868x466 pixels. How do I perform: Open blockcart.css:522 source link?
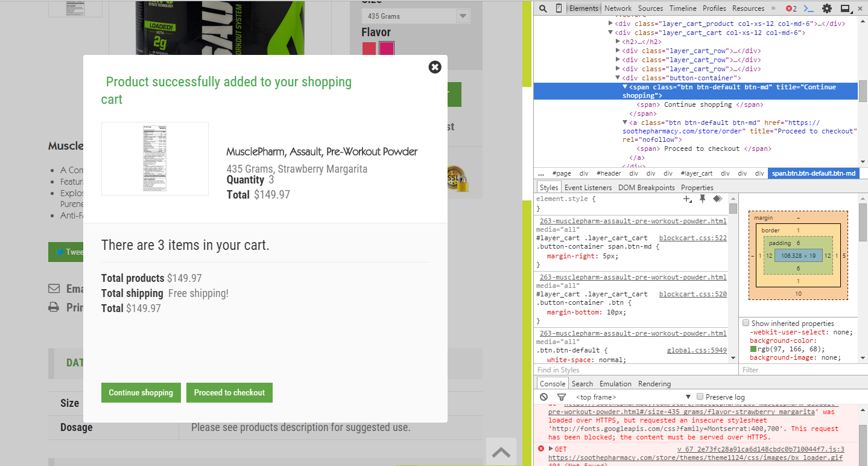693,238
